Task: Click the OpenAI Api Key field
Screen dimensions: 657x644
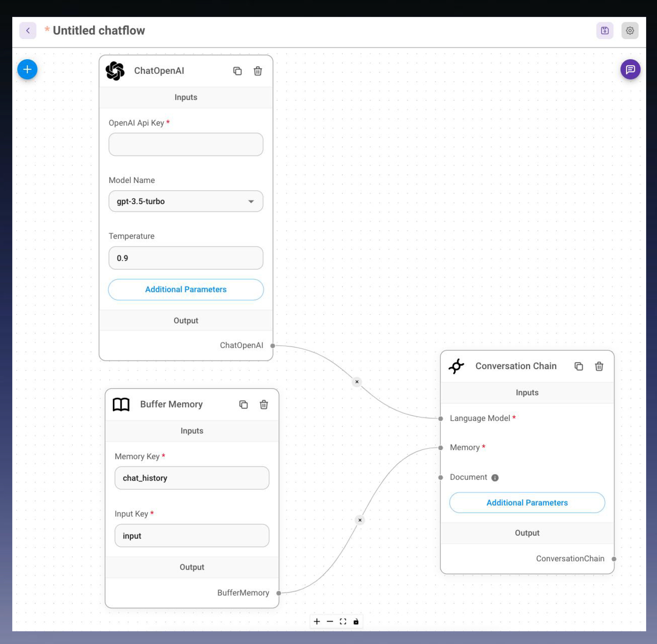Action: coord(186,144)
